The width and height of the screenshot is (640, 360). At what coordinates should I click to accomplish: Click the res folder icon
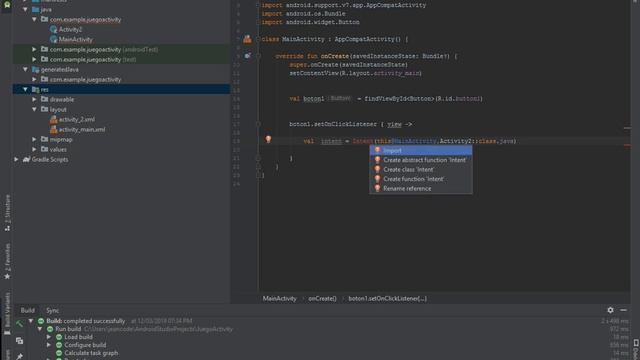(36, 89)
